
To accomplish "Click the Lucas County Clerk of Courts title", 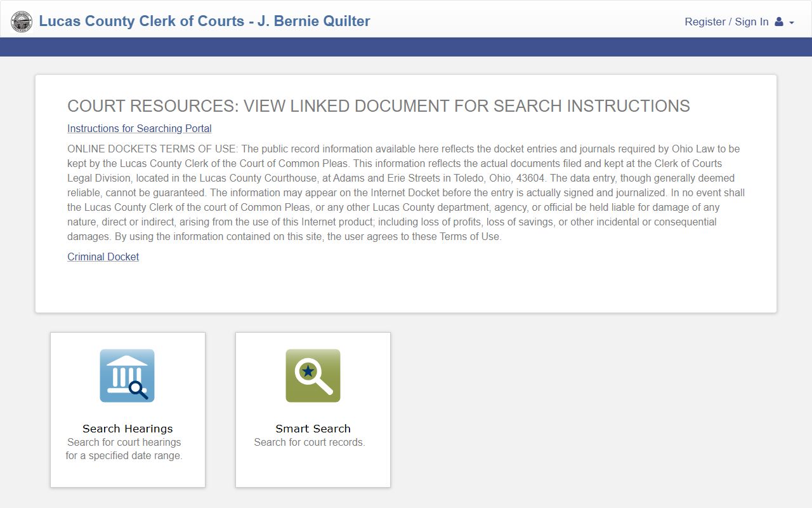I will [x=204, y=21].
